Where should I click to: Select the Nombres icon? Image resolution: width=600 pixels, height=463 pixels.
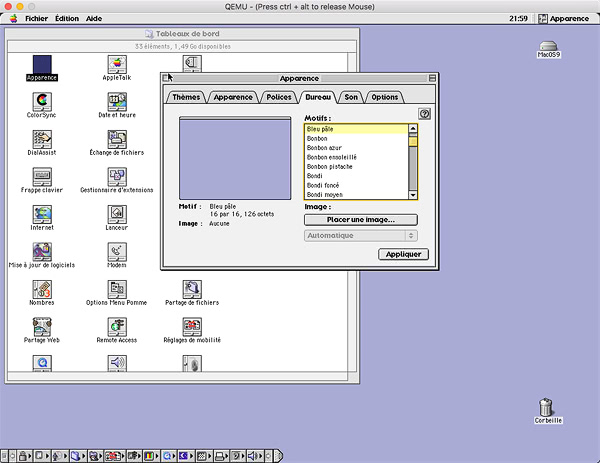42,293
